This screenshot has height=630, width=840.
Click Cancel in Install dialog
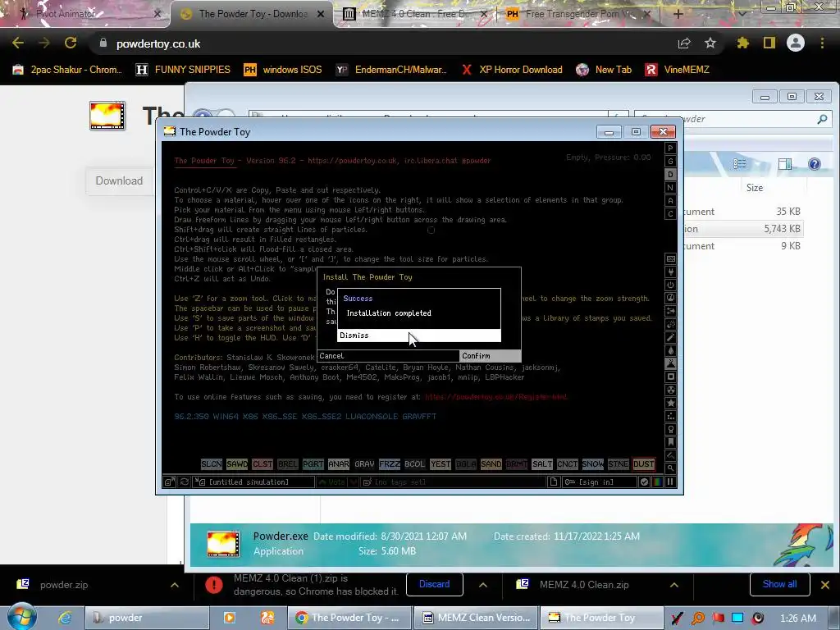pos(388,356)
